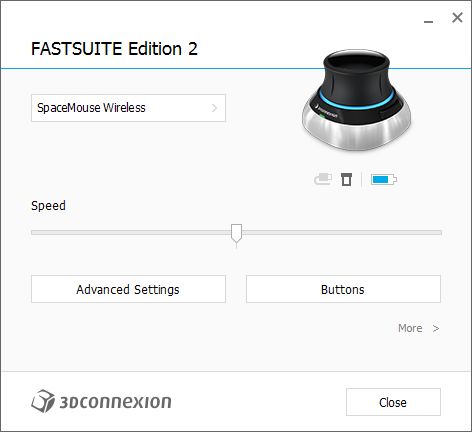Image resolution: width=472 pixels, height=432 pixels.
Task: Expand the device list chevron arrow
Action: tap(215, 108)
